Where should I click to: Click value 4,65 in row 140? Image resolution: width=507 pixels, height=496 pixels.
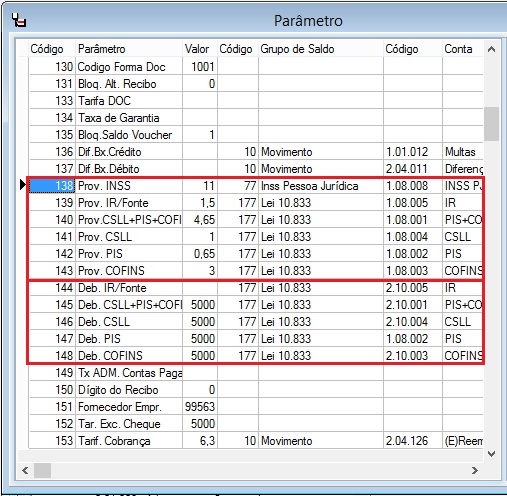tap(200, 220)
